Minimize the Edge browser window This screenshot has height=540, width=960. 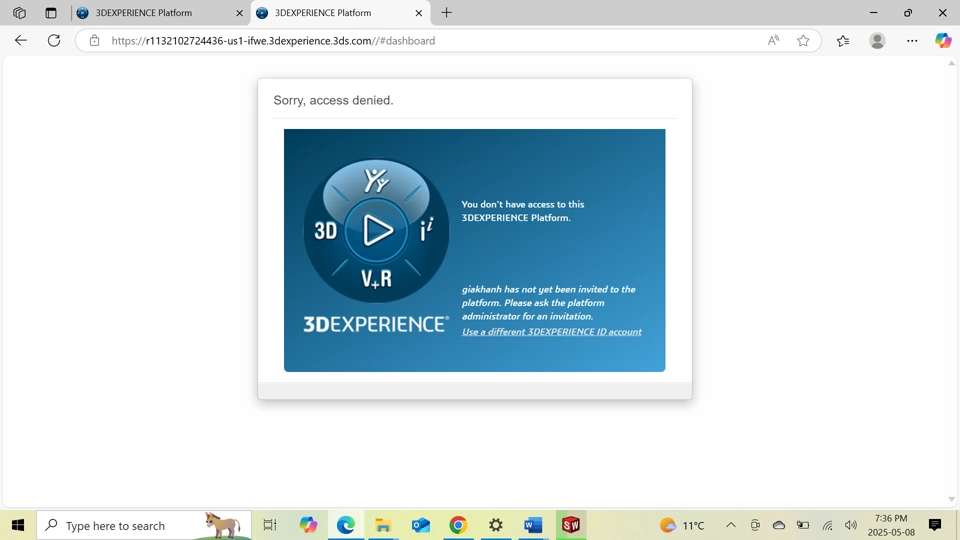click(x=874, y=12)
